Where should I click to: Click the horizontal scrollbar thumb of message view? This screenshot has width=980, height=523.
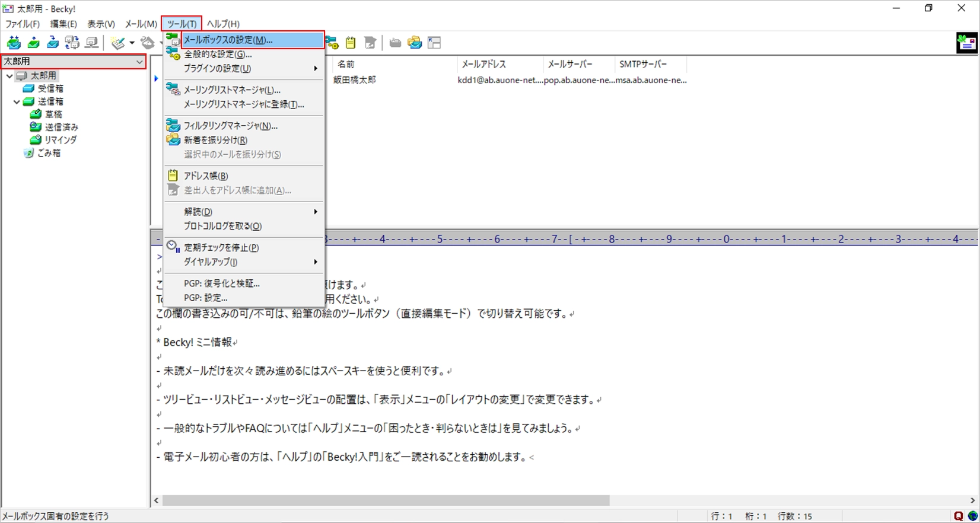pyautogui.click(x=386, y=500)
